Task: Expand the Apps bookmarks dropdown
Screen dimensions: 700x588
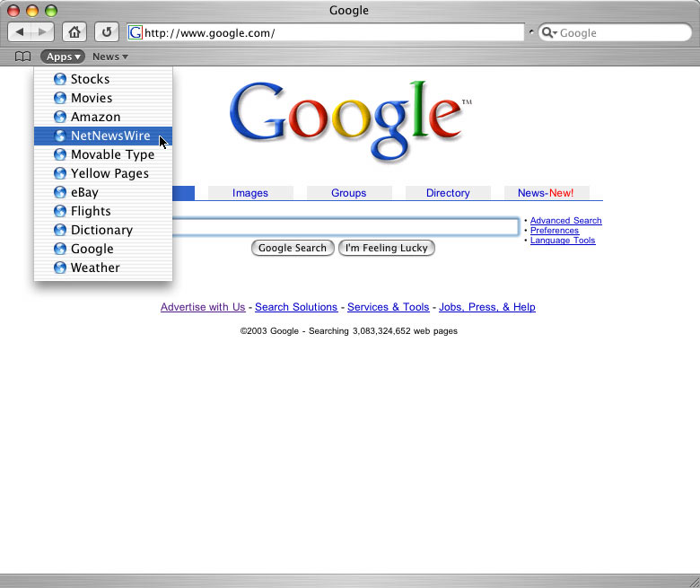Action: point(63,57)
